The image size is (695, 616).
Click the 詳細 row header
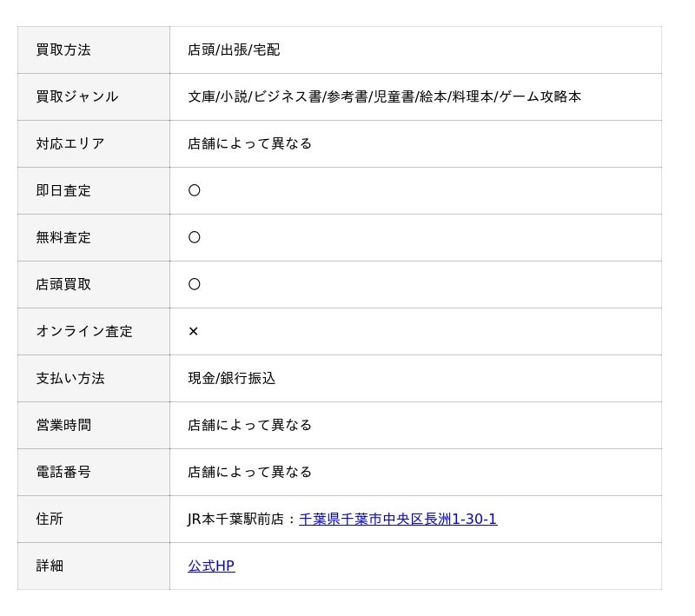[50, 566]
